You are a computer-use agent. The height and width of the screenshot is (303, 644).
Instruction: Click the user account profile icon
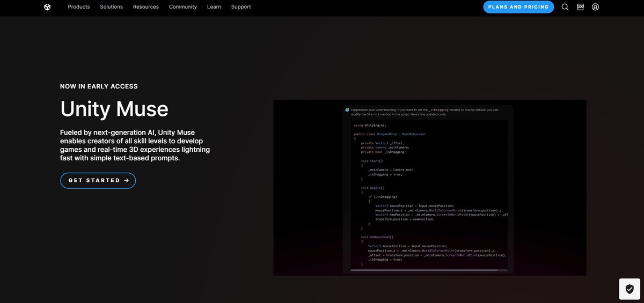coord(595,7)
